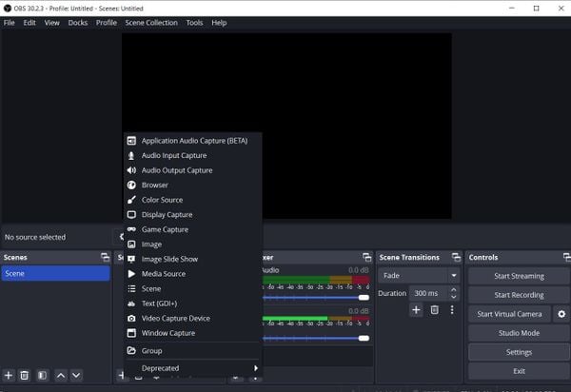Add a transition with the plus icon
Image resolution: width=571 pixels, height=392 pixels.
coord(416,309)
